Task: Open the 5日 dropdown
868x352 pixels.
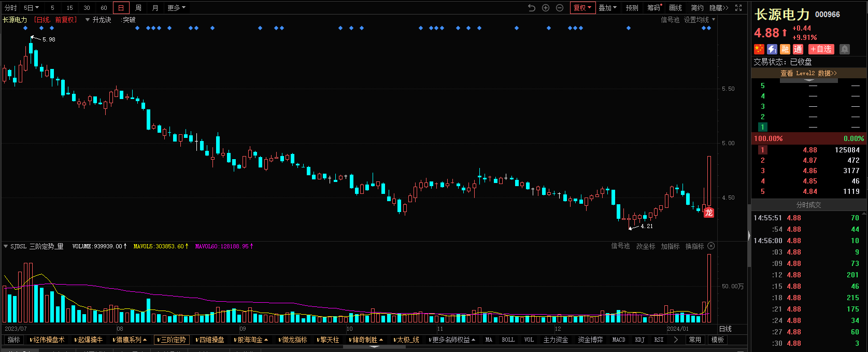Action: coord(31,8)
